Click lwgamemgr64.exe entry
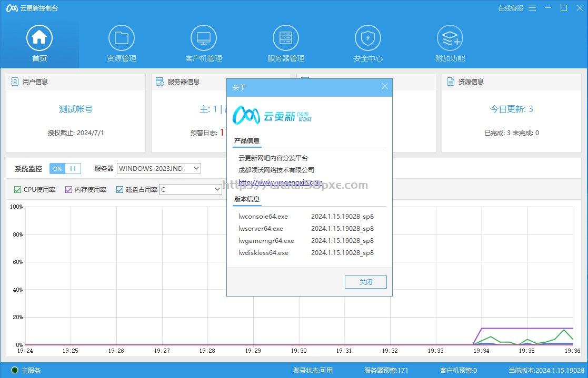The height and width of the screenshot is (378, 588). 266,241
